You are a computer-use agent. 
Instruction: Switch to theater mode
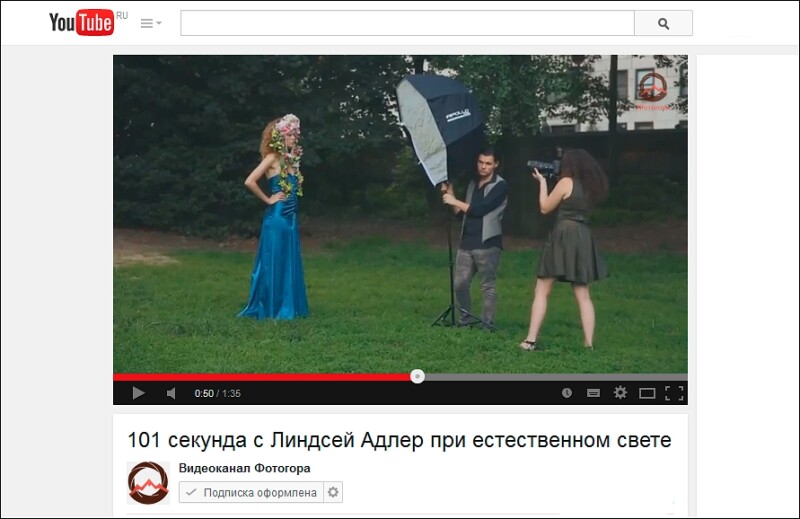[647, 393]
